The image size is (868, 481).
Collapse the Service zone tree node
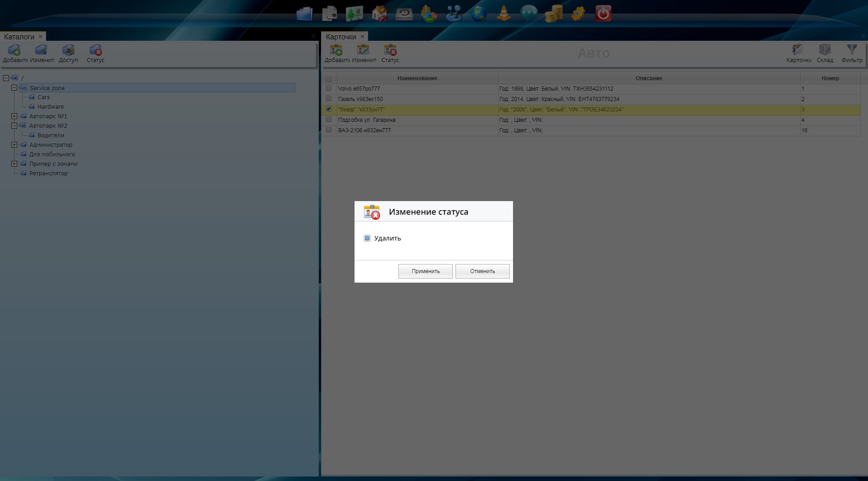click(x=14, y=88)
